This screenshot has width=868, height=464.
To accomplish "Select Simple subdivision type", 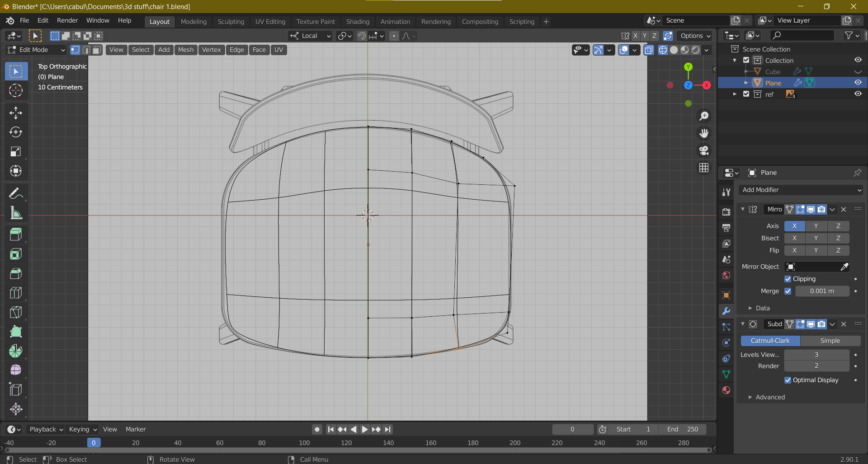I will click(830, 341).
